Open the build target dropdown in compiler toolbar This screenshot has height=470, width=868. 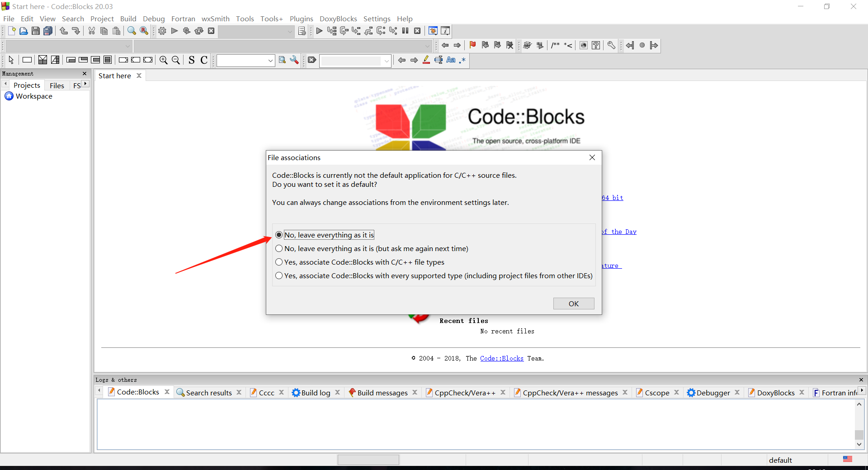click(x=289, y=31)
